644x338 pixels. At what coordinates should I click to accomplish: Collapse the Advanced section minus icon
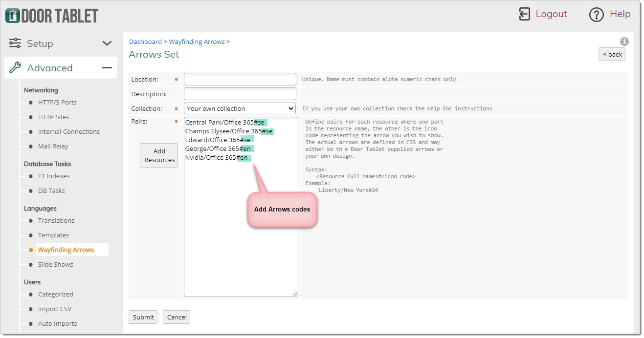click(x=107, y=68)
